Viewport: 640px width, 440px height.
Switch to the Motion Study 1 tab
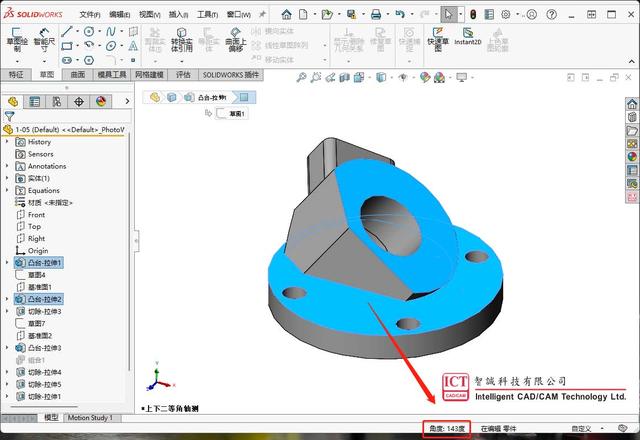pyautogui.click(x=90, y=418)
